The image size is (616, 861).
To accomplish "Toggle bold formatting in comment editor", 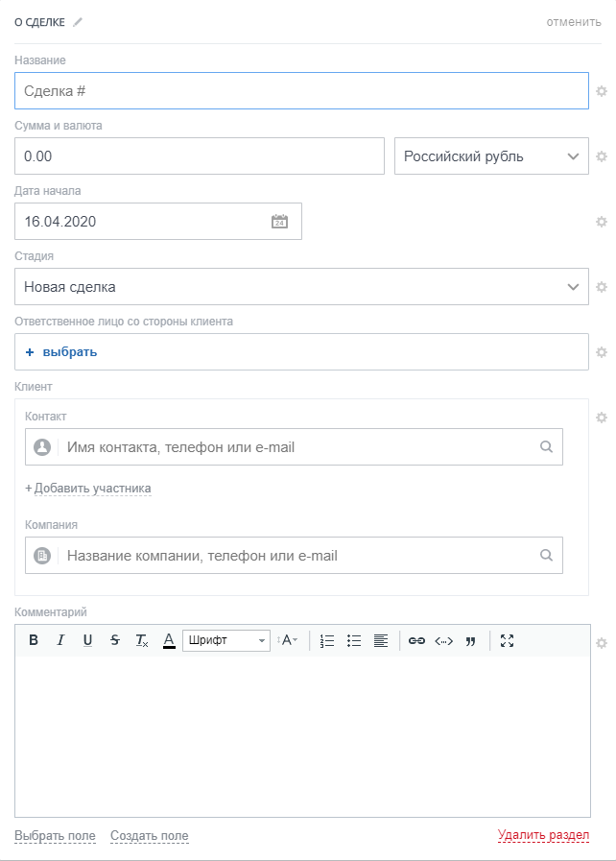I will [x=34, y=640].
